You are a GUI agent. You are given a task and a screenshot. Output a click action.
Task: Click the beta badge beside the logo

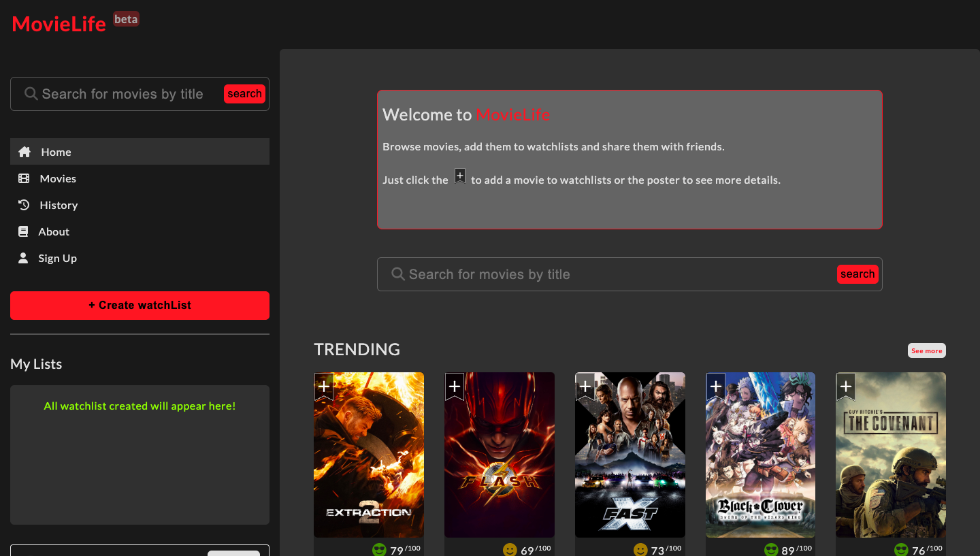126,19
